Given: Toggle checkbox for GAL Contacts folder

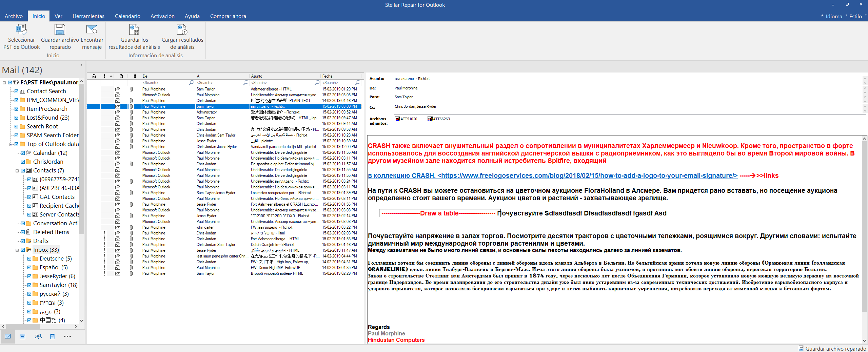Looking at the screenshot, I should 29,197.
